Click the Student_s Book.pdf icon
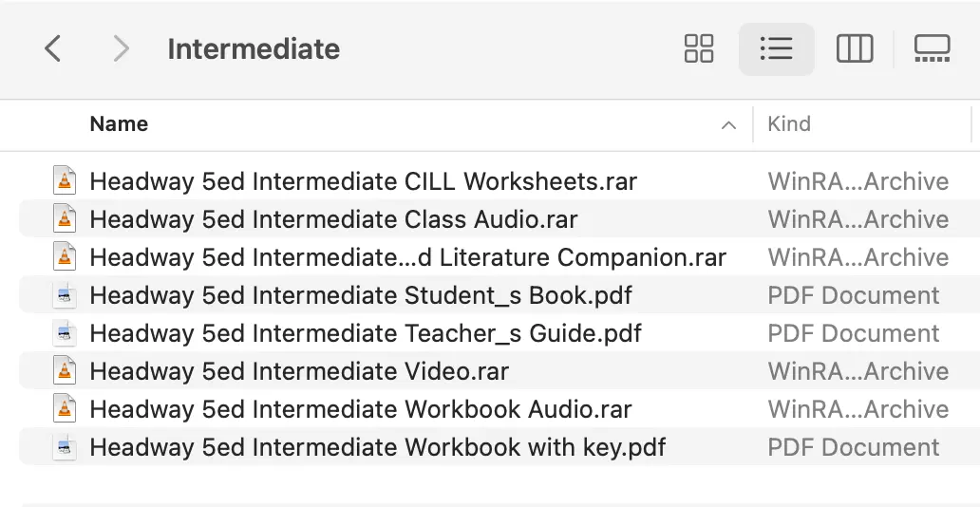This screenshot has height=507, width=980. point(65,295)
